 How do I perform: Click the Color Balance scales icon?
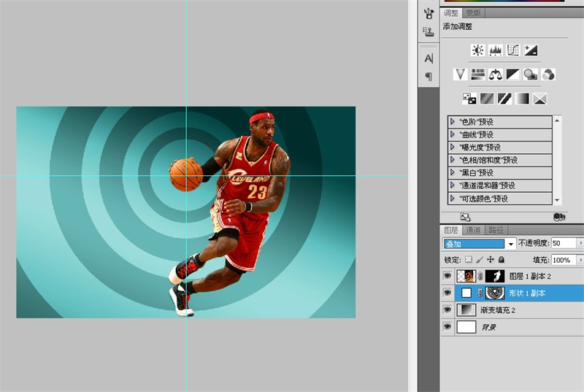click(496, 74)
